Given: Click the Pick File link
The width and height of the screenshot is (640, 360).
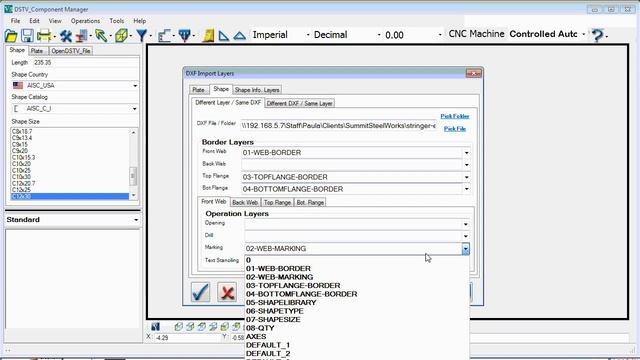Looking at the screenshot, I should (455, 129).
